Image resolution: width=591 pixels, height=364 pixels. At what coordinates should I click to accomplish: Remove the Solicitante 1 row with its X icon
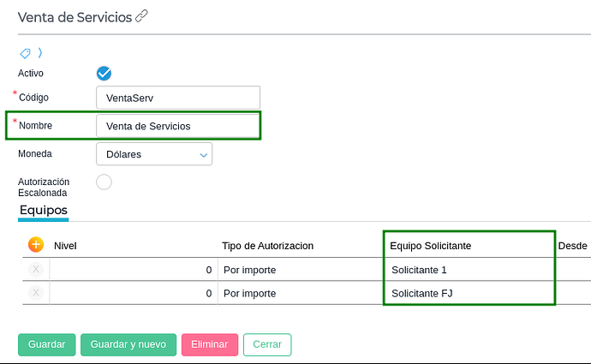36,270
